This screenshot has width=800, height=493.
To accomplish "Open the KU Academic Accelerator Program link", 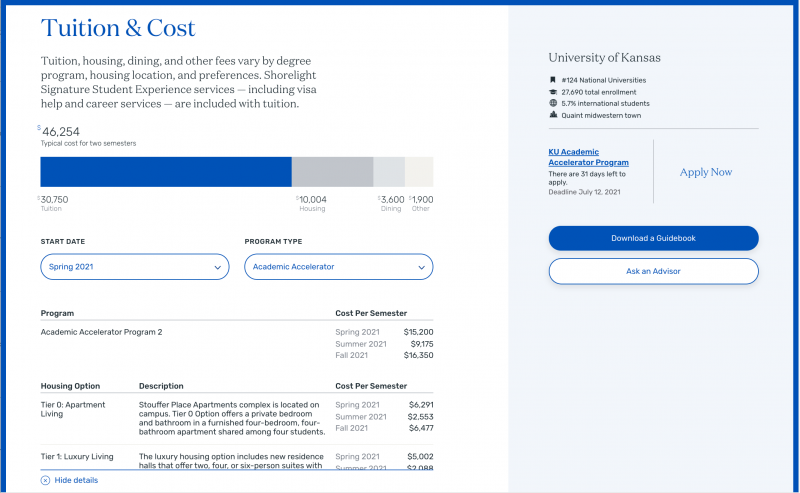I will (x=588, y=156).
